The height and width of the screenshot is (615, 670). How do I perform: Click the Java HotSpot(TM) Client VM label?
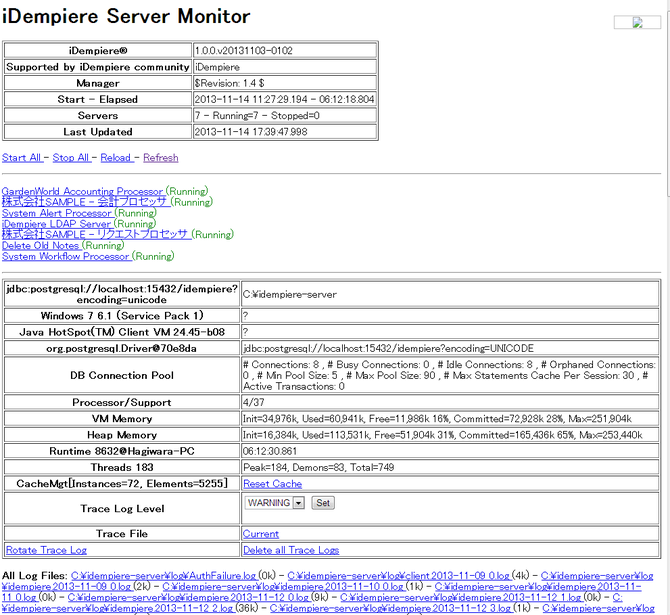coord(122,332)
